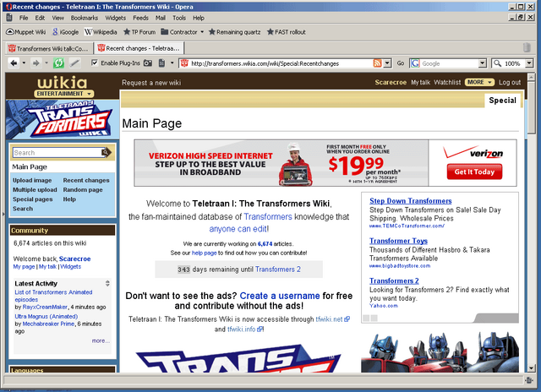Click the Optimus Prime robots image

click(440, 351)
